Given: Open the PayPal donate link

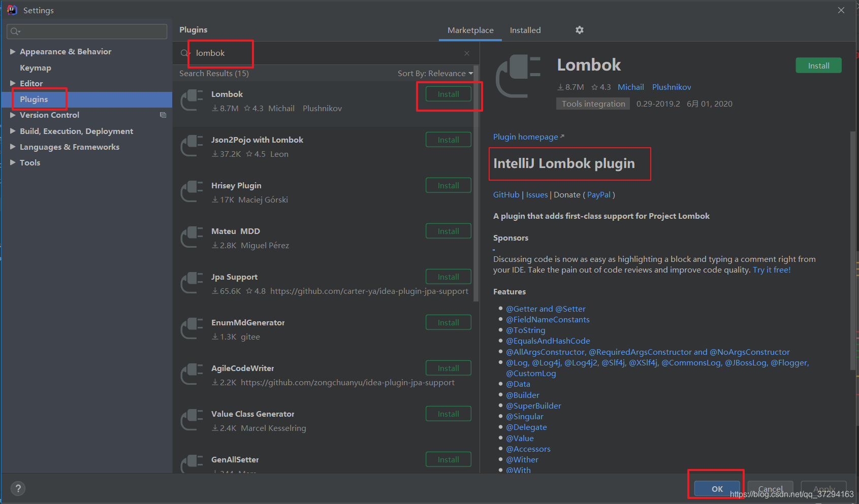Looking at the screenshot, I should coord(599,195).
